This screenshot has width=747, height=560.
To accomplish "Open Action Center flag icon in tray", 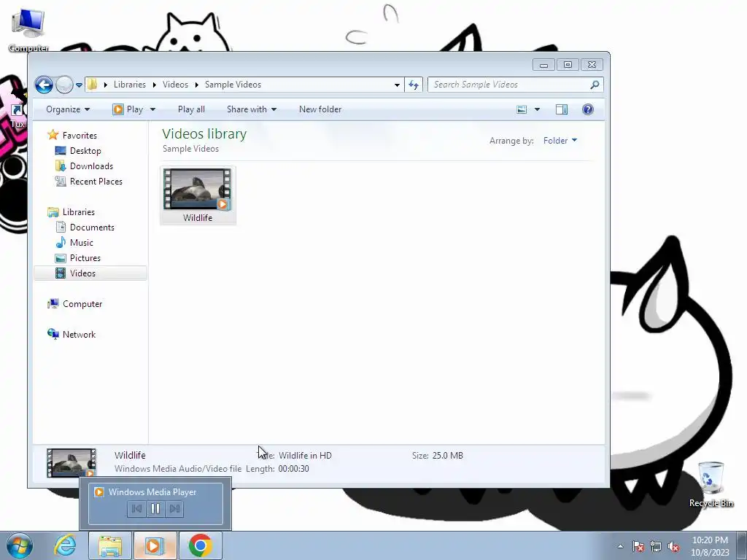I will 638,547.
